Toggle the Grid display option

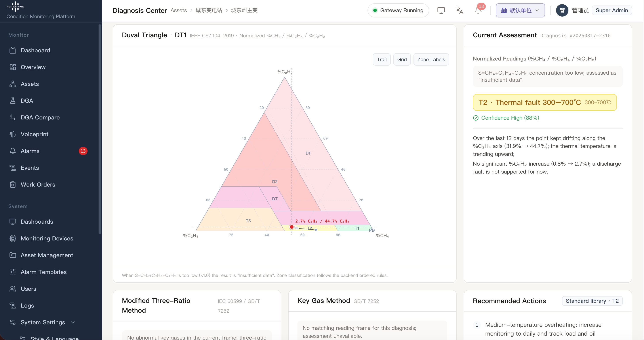click(x=402, y=59)
